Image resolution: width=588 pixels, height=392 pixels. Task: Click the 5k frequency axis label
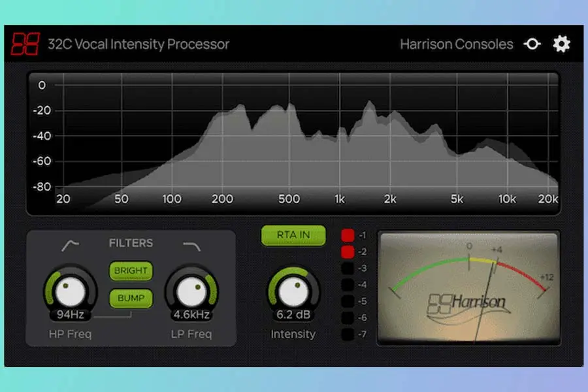(457, 199)
